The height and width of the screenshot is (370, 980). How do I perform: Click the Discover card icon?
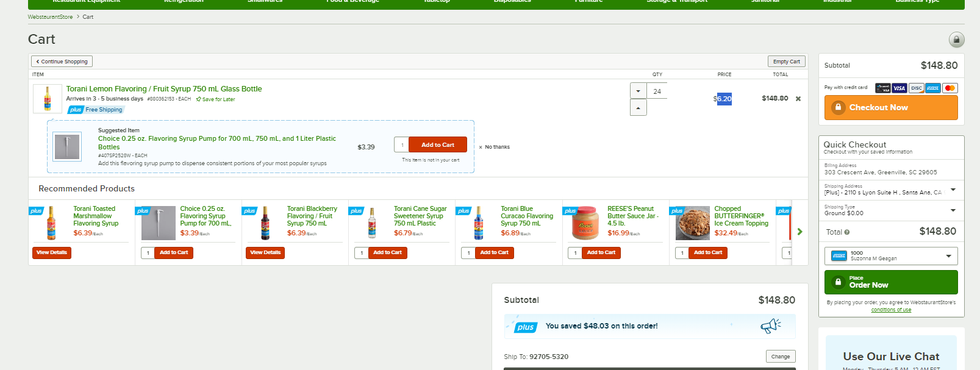tap(916, 88)
